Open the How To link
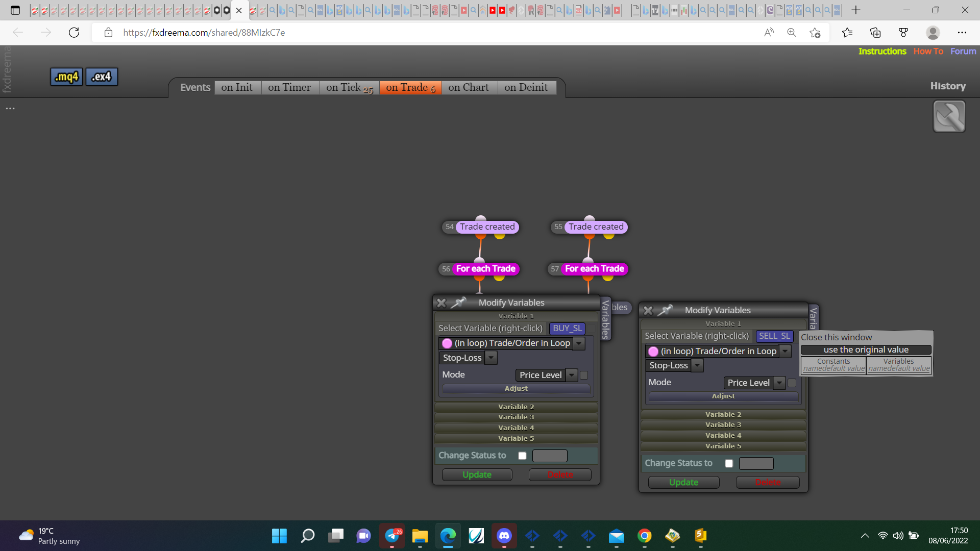 tap(928, 51)
